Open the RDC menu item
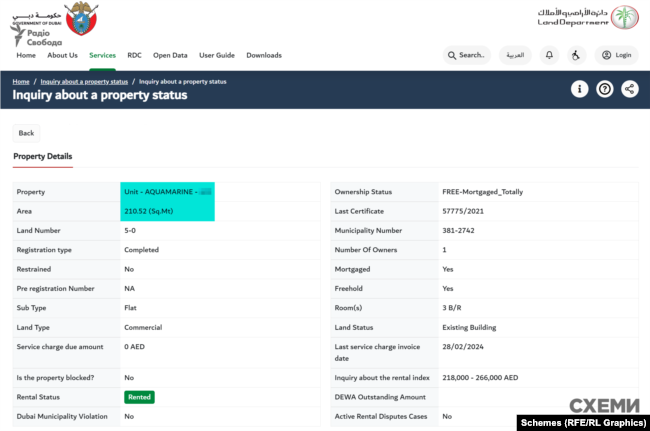 pos(135,55)
